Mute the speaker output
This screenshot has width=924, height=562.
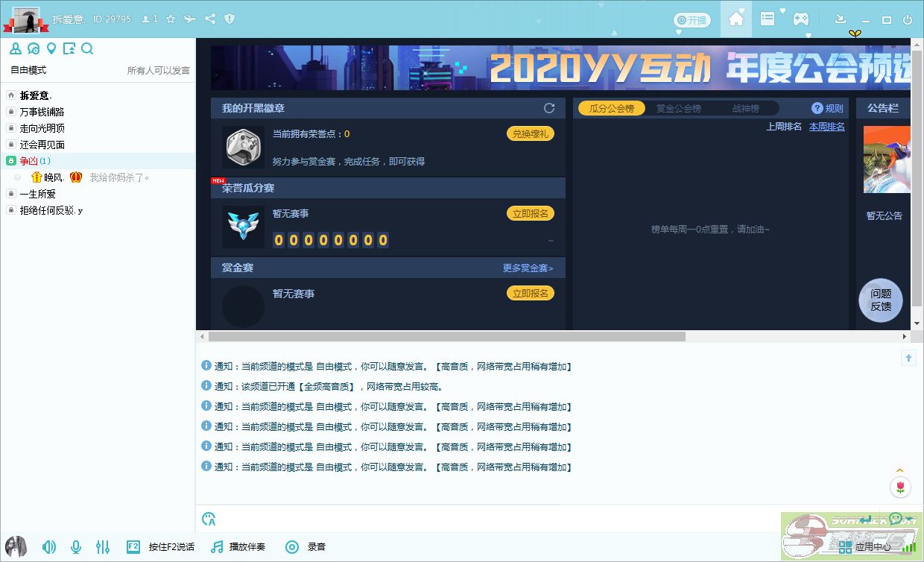[x=49, y=547]
